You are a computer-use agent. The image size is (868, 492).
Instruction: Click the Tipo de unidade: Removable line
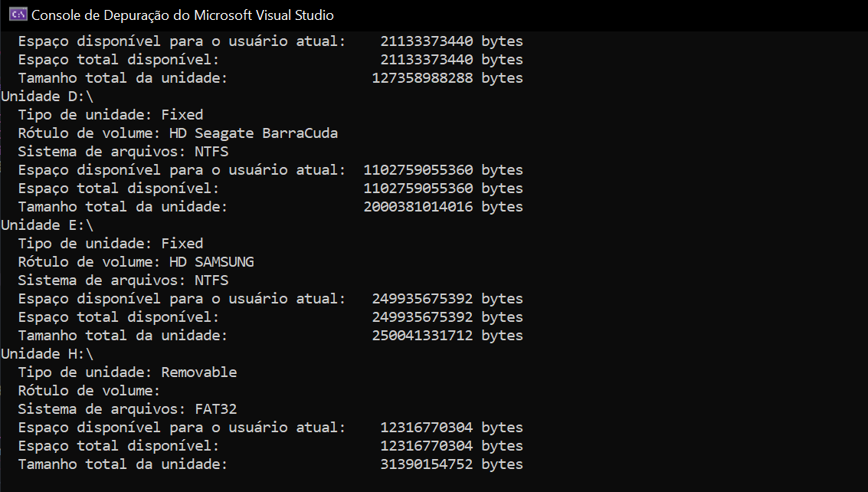[x=127, y=372]
